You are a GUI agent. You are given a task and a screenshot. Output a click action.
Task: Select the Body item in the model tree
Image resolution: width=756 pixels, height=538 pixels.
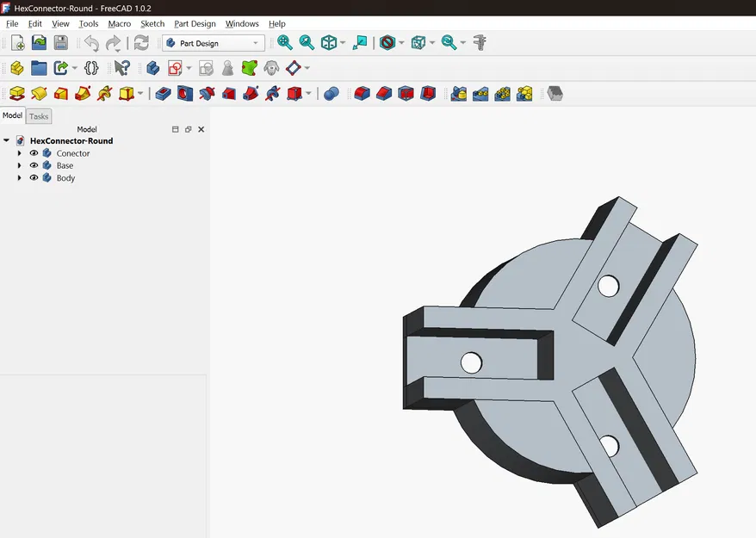pos(65,178)
